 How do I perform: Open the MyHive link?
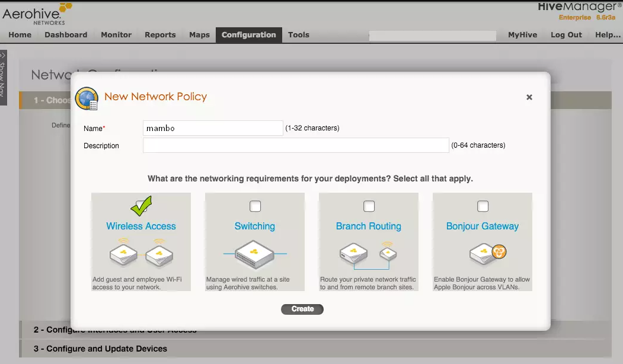pos(522,34)
